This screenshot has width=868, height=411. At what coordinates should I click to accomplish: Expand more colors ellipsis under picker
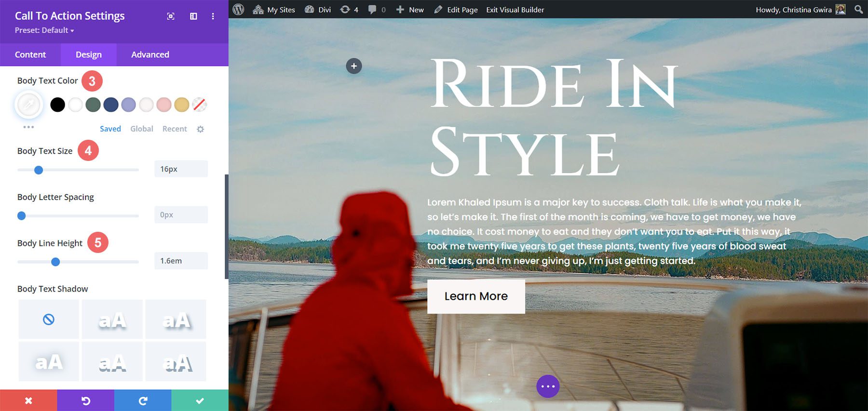point(28,127)
